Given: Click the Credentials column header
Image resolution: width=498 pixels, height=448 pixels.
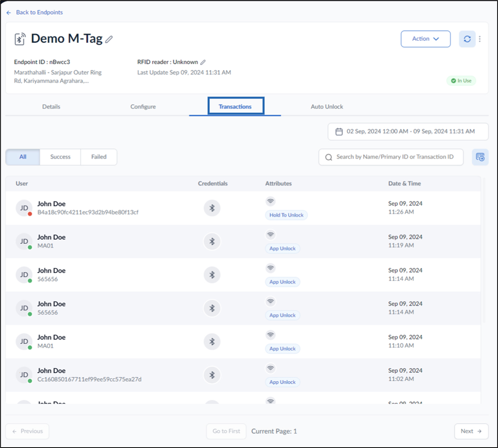Looking at the screenshot, I should tap(213, 184).
